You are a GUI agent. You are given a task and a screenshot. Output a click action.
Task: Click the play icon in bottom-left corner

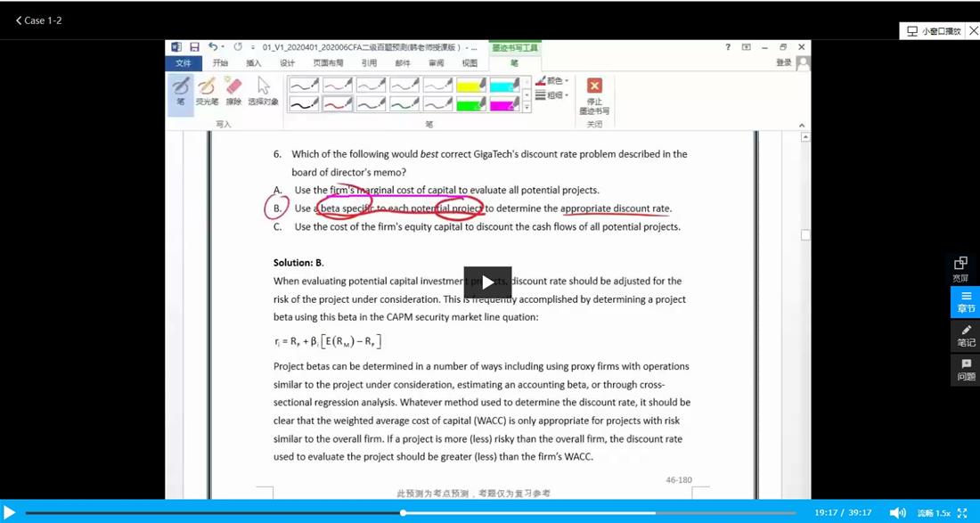pos(10,512)
